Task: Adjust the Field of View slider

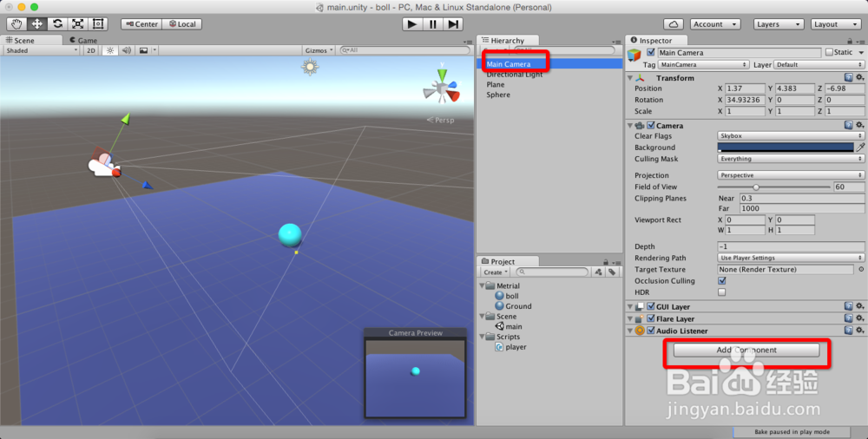Action: pyautogui.click(x=774, y=187)
